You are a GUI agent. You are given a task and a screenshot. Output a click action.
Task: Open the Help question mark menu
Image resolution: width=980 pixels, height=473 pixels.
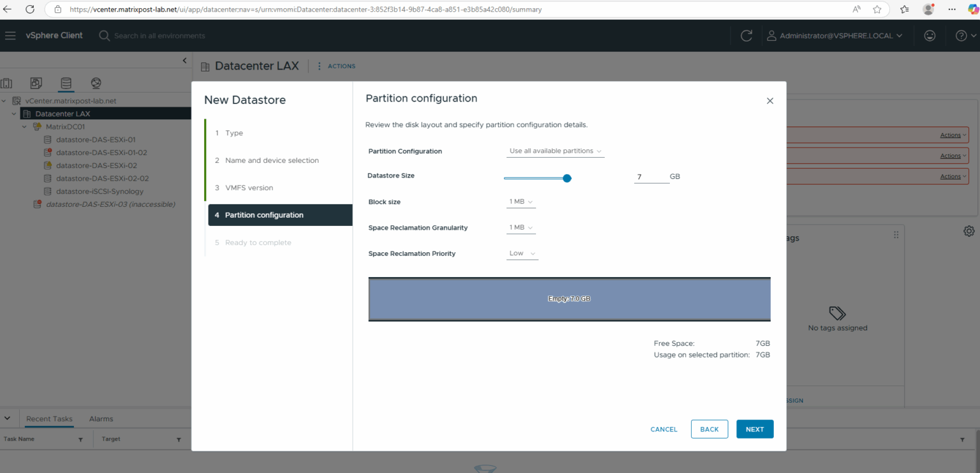pos(961,35)
